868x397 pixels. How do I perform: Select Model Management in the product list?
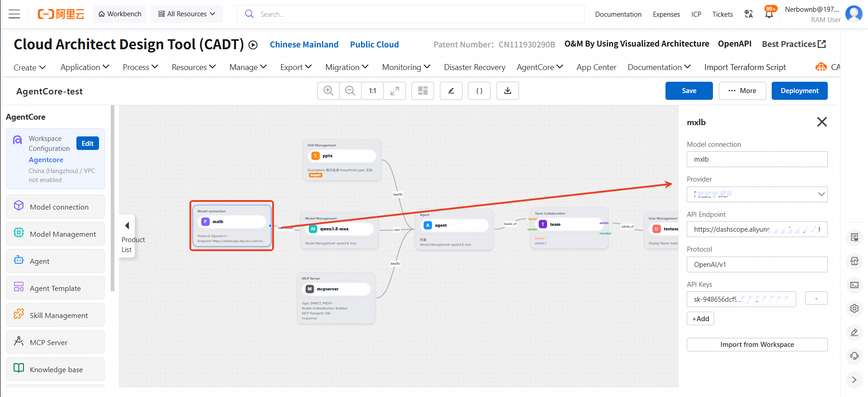55,234
